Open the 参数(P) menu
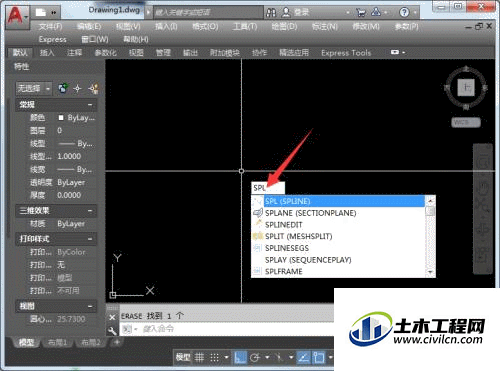Screen dimensions: 500x371 [x=406, y=26]
